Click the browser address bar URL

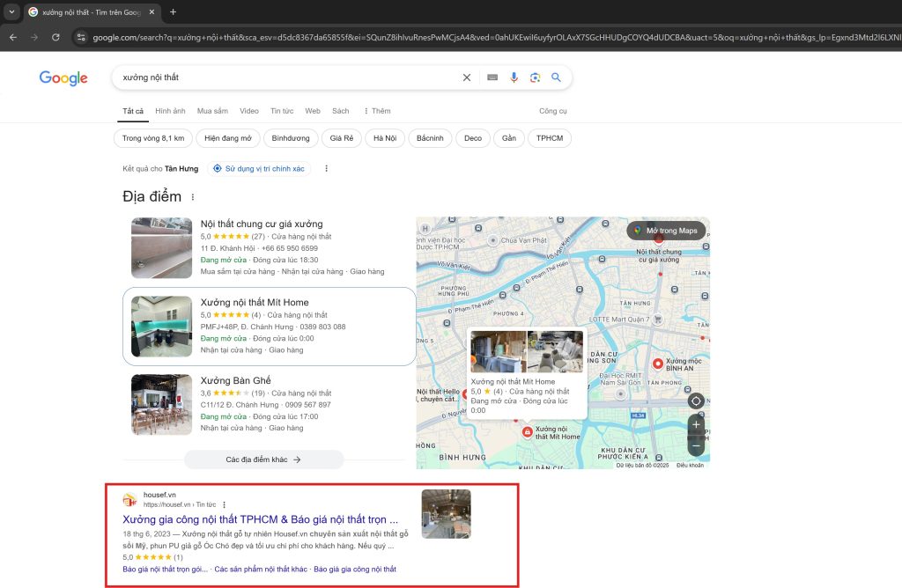(x=495, y=37)
